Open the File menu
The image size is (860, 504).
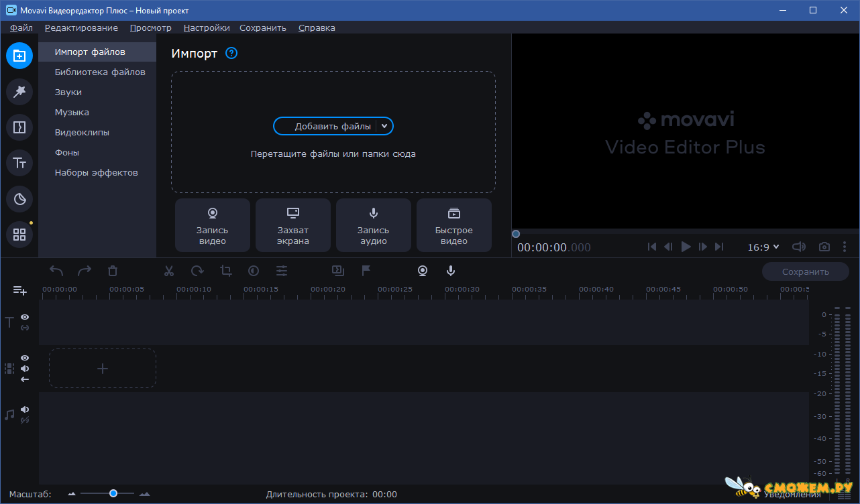point(21,27)
